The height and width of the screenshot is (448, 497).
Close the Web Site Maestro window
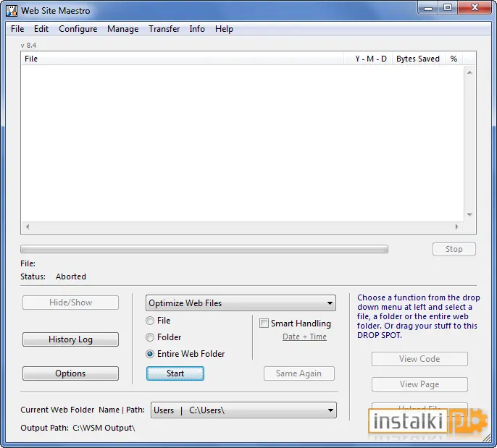(475, 8)
